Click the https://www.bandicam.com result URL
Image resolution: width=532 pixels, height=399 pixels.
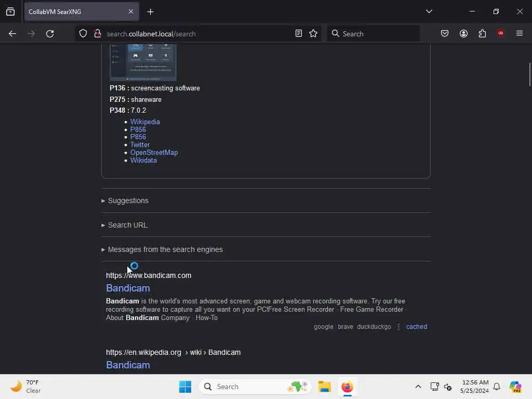149,275
